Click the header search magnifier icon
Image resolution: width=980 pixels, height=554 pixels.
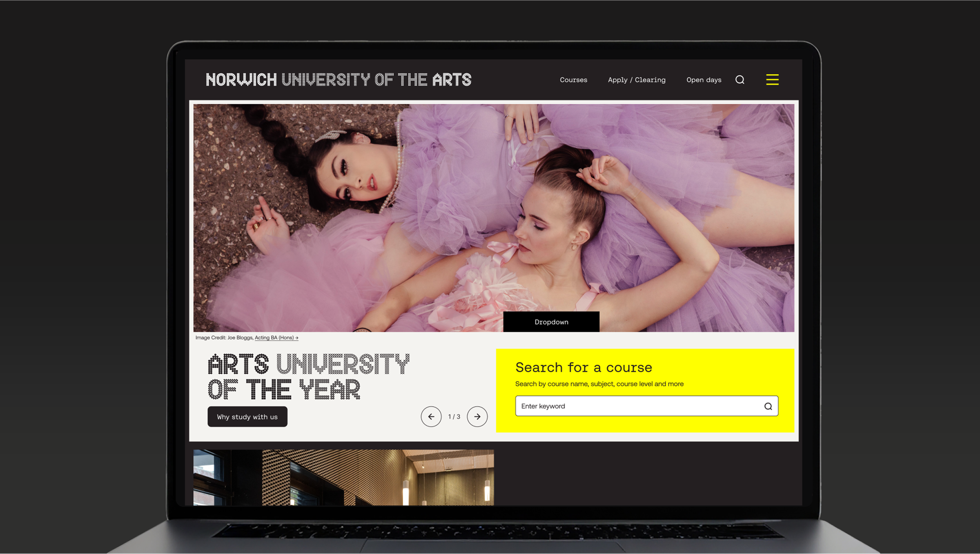740,80
